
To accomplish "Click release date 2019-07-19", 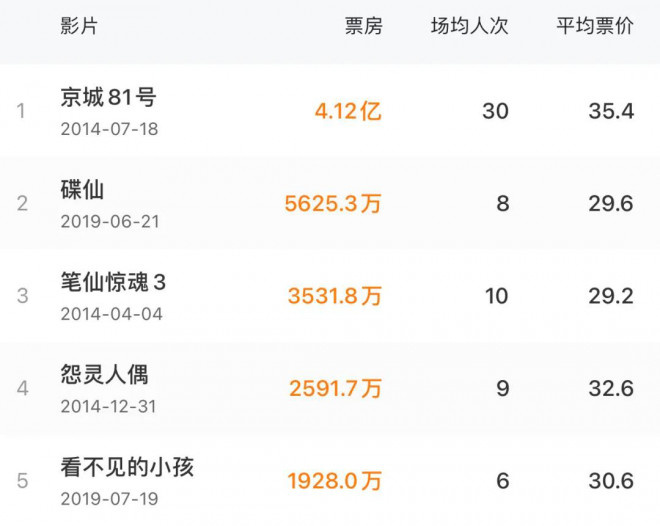I will 109,499.
